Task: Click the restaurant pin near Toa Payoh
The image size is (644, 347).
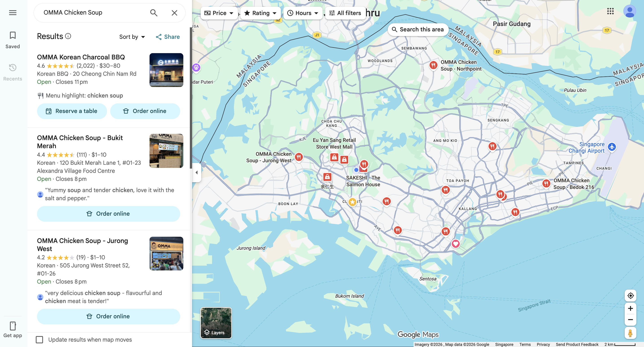Action: (x=445, y=190)
